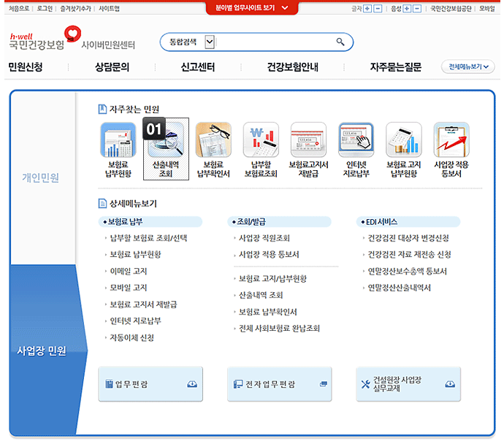Viewport: 504px width, 444px height.
Task: Open 보험료 납부확인서 glasses icon
Action: tap(213, 139)
